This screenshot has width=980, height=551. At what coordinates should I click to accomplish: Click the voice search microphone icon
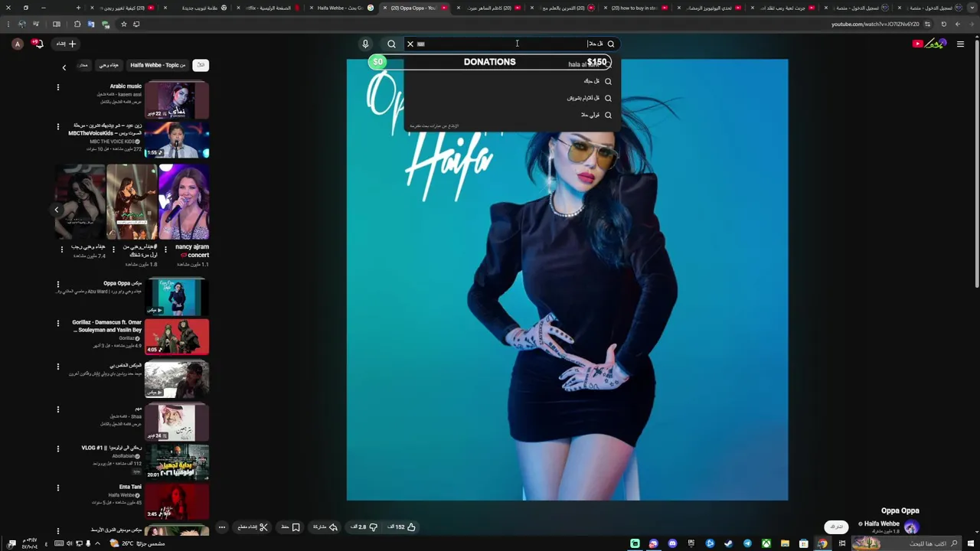coord(365,44)
